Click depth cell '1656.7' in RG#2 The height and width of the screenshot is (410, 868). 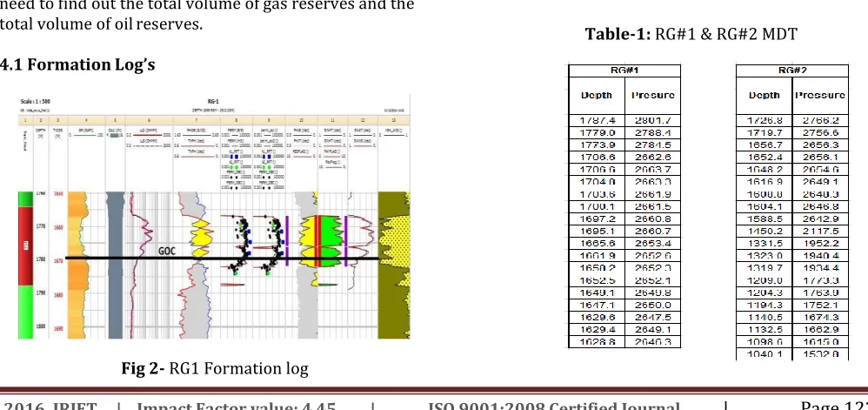(765, 145)
